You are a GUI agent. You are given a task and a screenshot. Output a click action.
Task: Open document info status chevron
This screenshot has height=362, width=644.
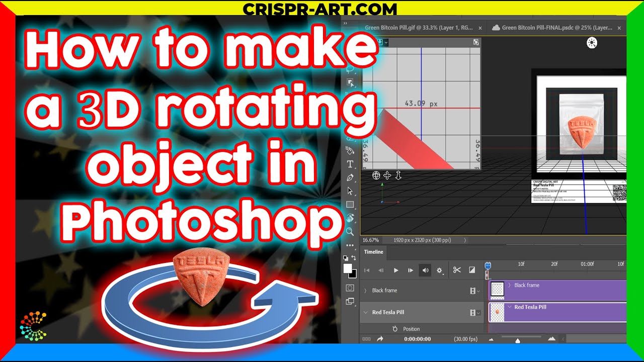click(465, 240)
